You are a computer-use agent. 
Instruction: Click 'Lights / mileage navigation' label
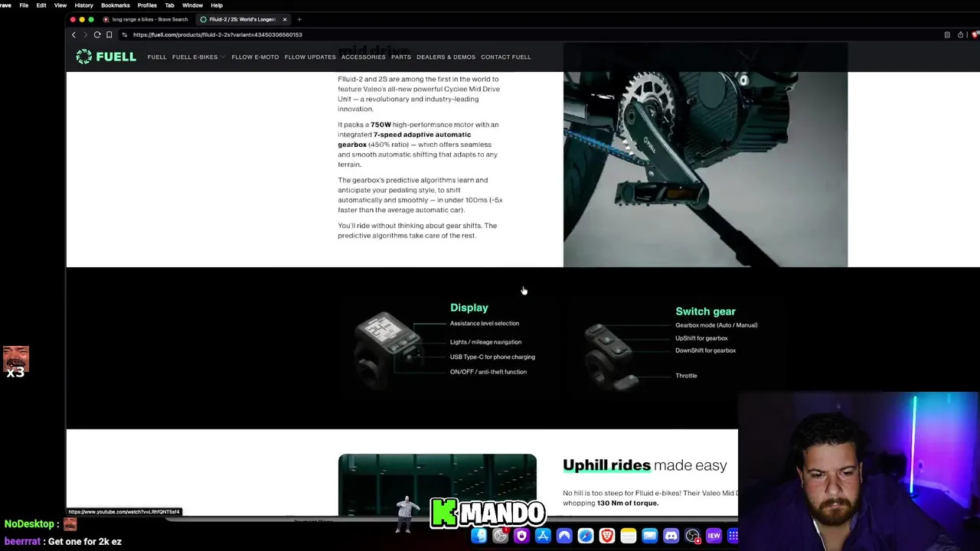pos(485,342)
